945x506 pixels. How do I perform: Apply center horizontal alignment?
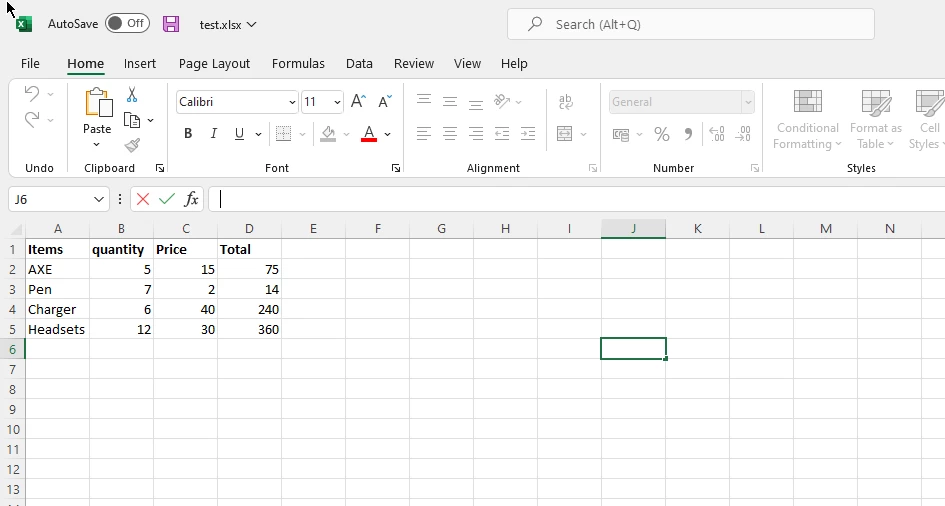[450, 134]
